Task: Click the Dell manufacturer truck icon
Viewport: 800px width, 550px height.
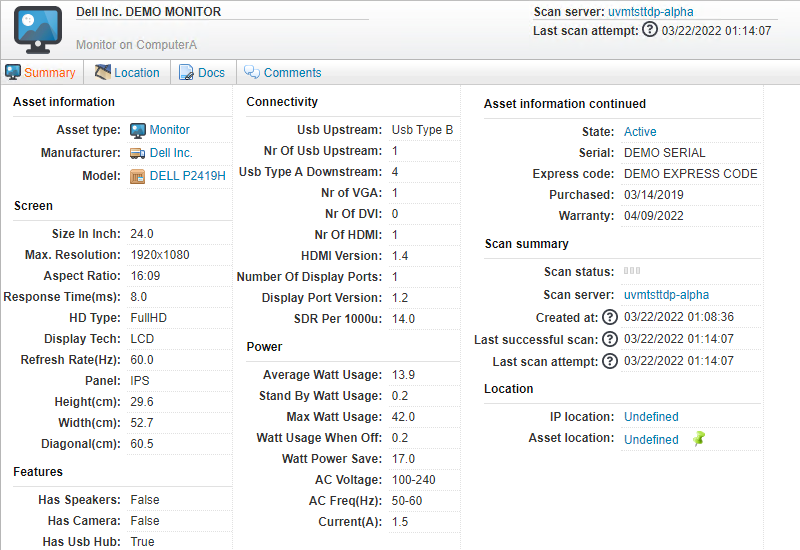Action: (x=138, y=153)
